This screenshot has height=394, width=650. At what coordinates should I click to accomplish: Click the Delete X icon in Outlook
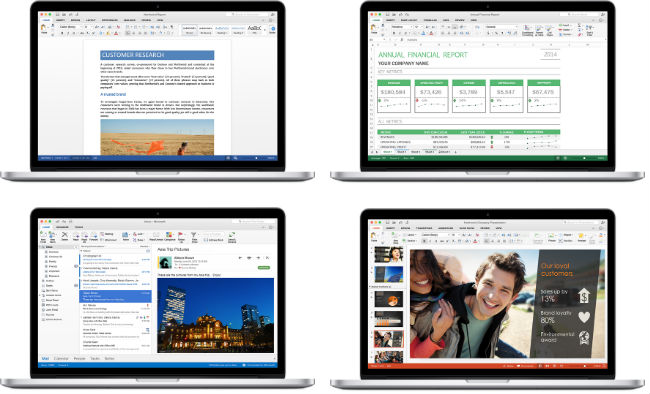click(x=65, y=236)
